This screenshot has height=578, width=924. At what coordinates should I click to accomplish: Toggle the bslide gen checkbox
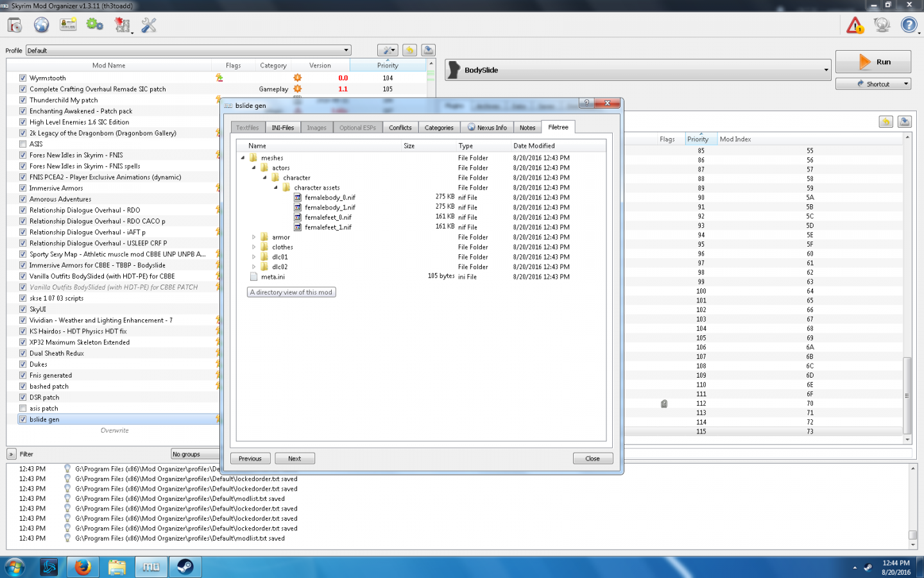(x=22, y=419)
